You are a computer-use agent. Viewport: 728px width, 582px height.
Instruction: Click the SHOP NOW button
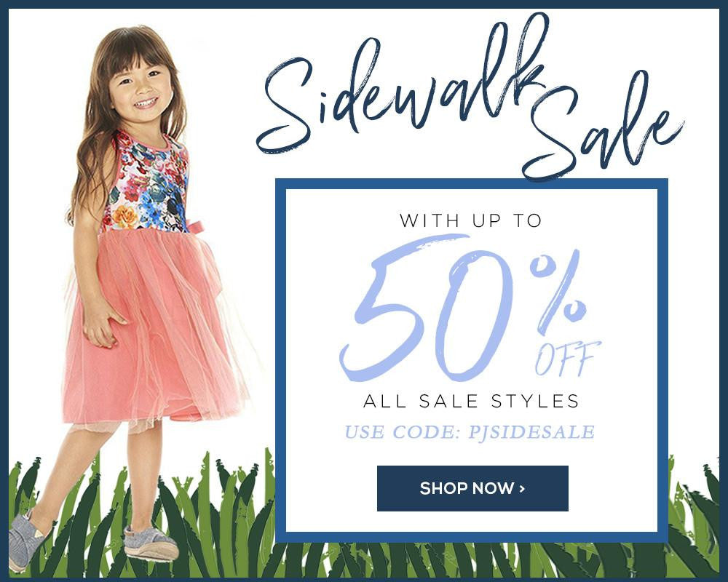(472, 488)
